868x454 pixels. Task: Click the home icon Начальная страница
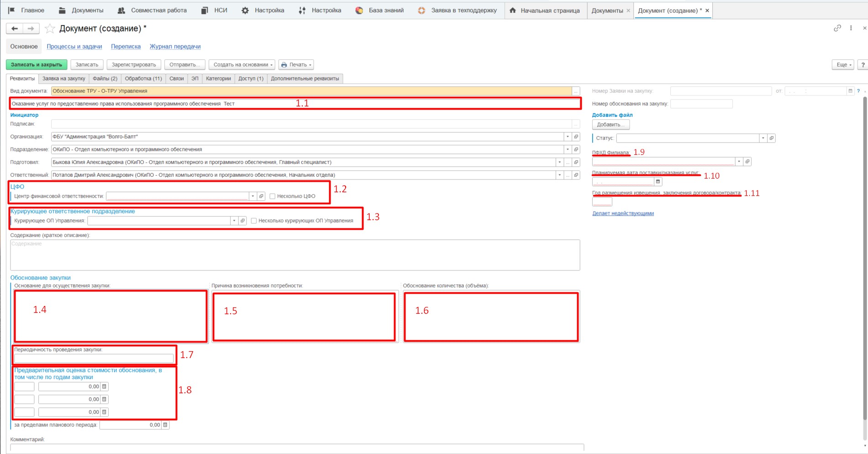tap(513, 11)
